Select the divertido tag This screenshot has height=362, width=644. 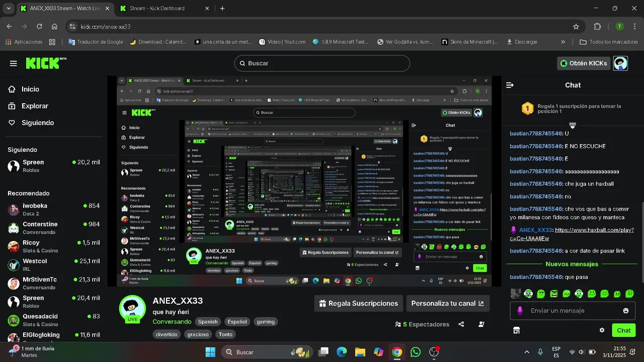[x=167, y=334]
